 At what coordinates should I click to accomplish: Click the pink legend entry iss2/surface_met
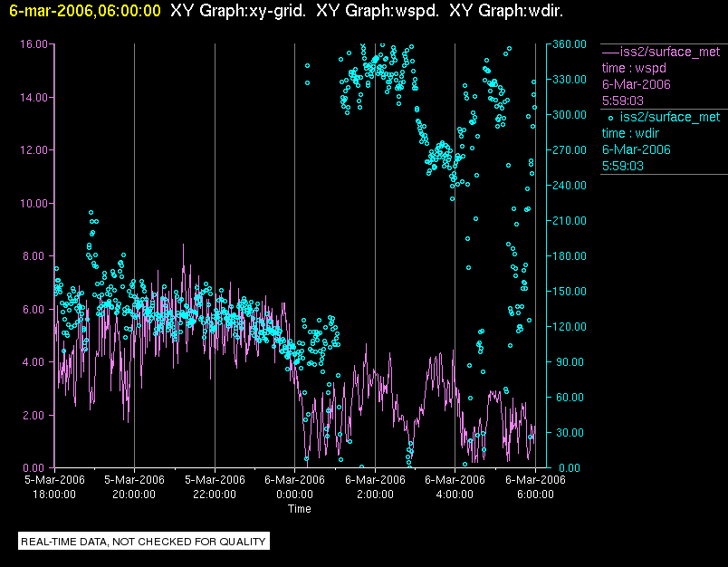[x=670, y=52]
